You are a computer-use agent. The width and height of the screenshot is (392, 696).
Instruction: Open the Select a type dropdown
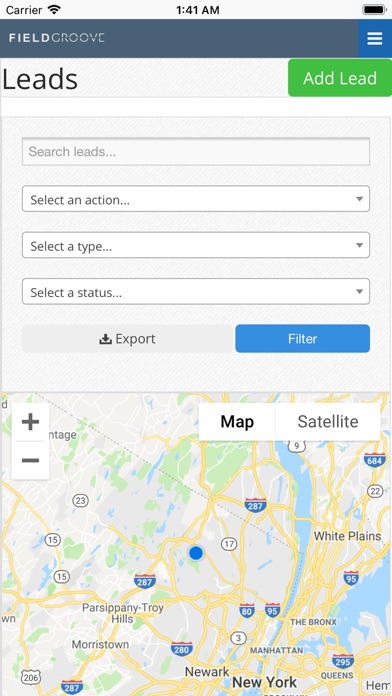[x=196, y=245]
